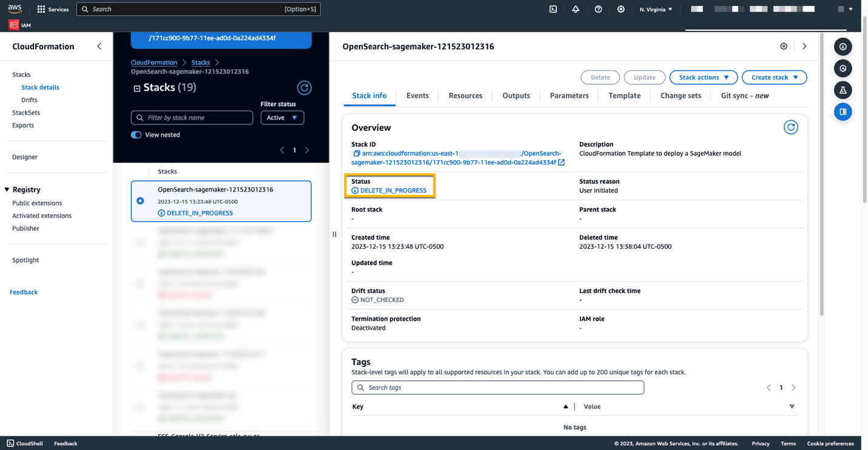Open the Create stack dropdown
This screenshot has width=868, height=450.
(x=775, y=78)
